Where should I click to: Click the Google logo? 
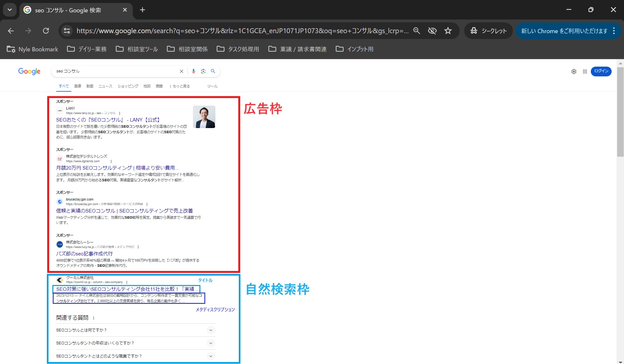(x=29, y=71)
